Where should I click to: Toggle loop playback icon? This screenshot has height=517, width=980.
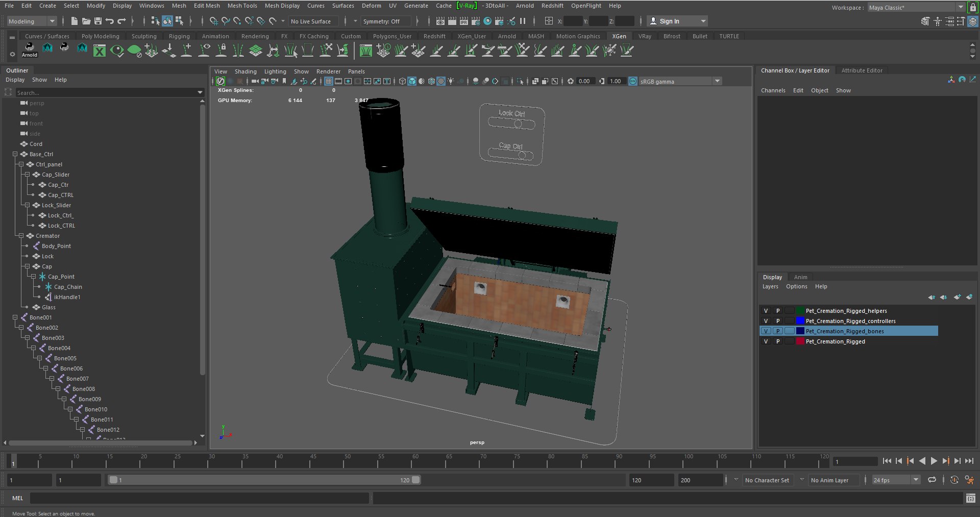point(932,480)
